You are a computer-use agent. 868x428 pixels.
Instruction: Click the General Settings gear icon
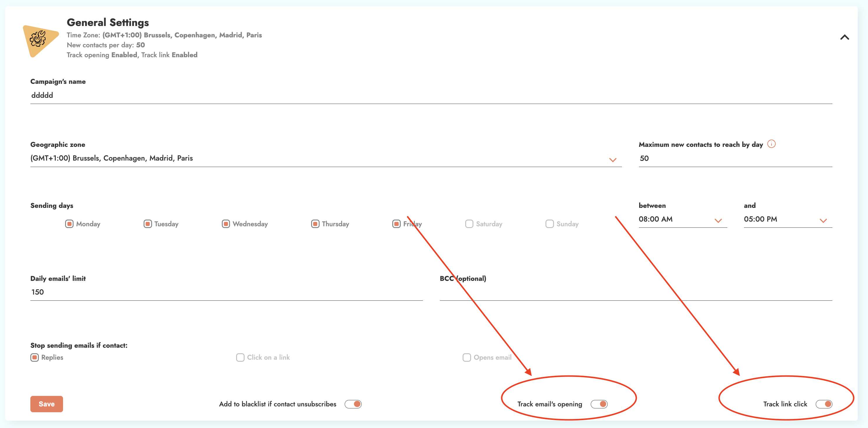pos(38,39)
